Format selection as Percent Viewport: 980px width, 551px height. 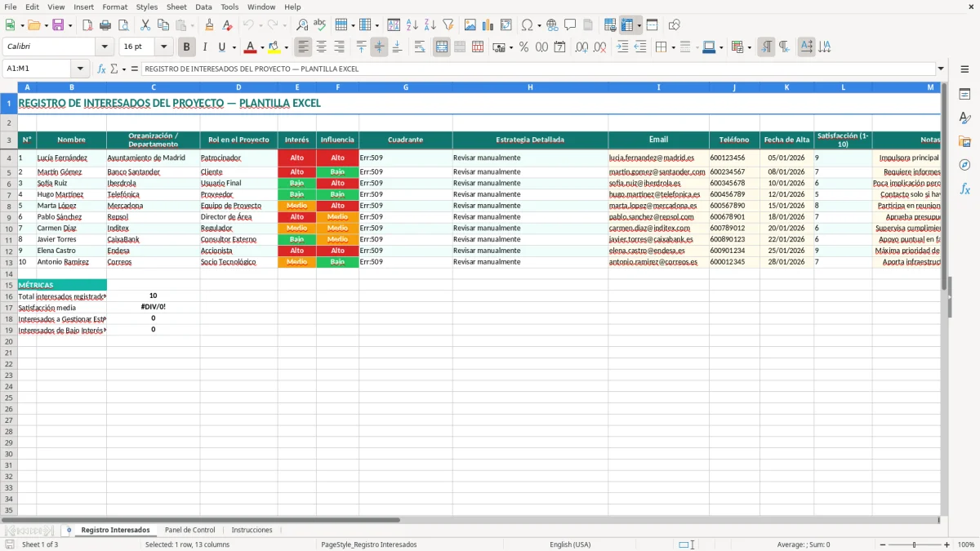coord(523,47)
